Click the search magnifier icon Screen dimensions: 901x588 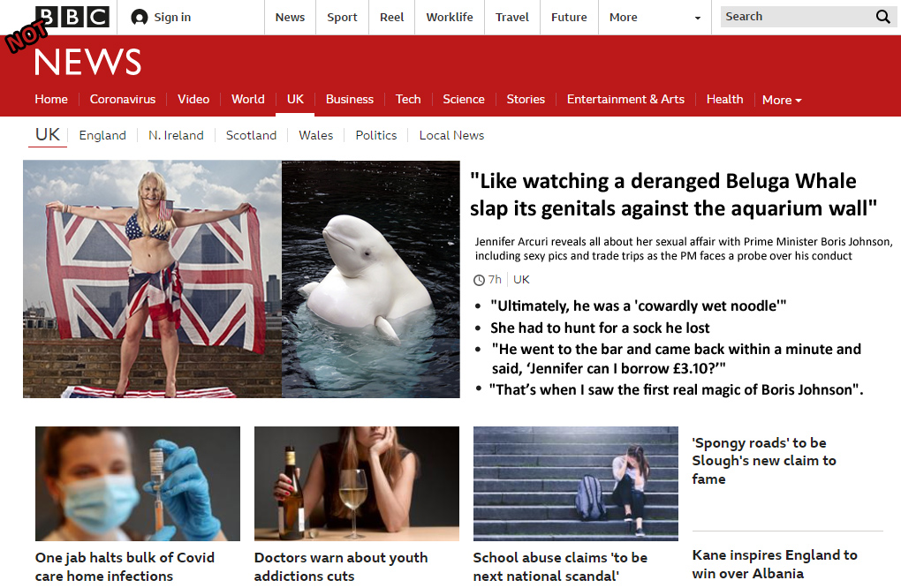tap(883, 17)
